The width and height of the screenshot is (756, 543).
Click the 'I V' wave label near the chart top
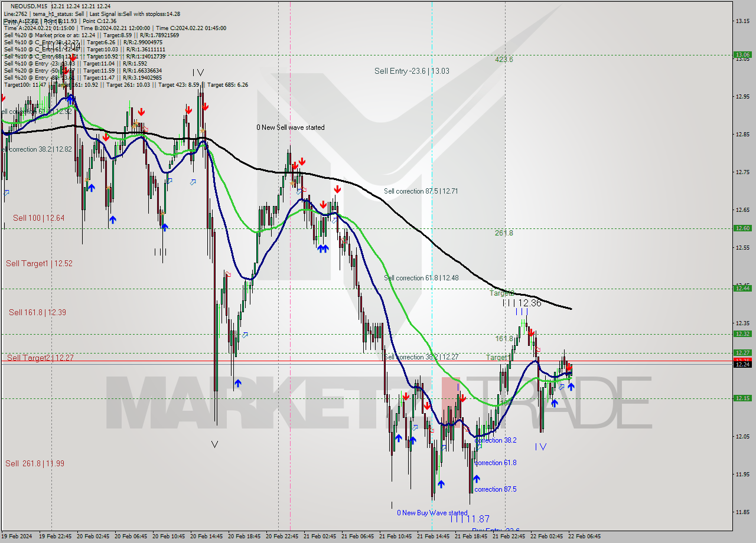click(198, 73)
